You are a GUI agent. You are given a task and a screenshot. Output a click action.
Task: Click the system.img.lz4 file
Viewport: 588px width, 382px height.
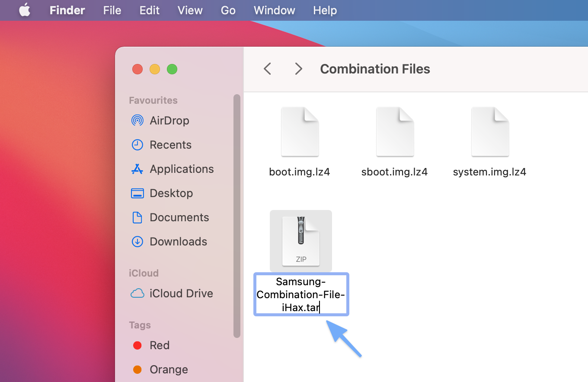[490, 132]
